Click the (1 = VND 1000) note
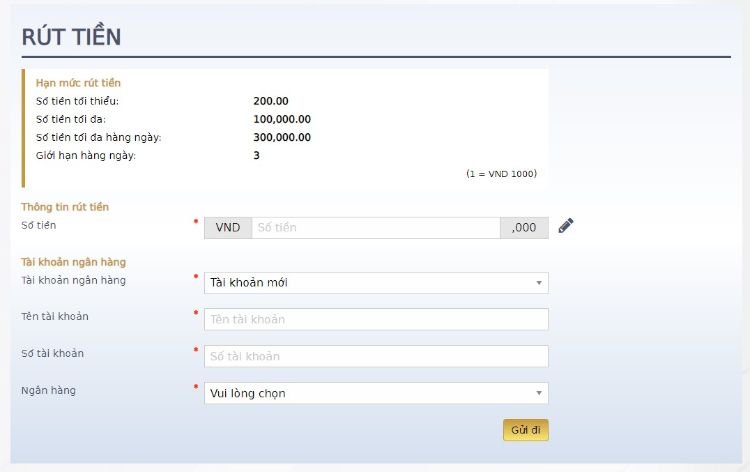750x472 pixels. coord(501,174)
